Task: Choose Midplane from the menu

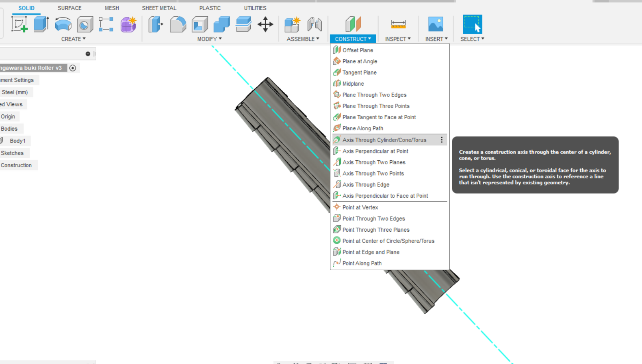Action: [390, 84]
